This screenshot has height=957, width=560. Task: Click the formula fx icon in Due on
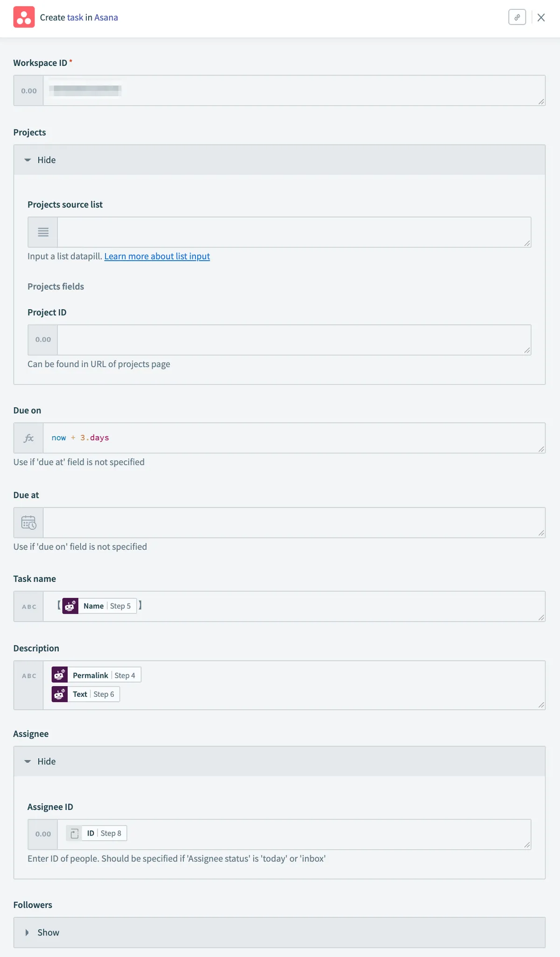click(x=29, y=438)
